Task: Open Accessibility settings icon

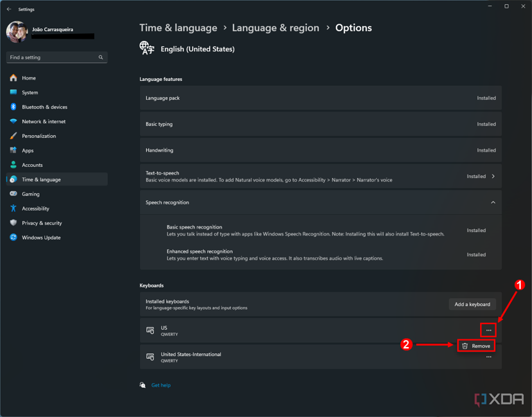Action: (13, 208)
